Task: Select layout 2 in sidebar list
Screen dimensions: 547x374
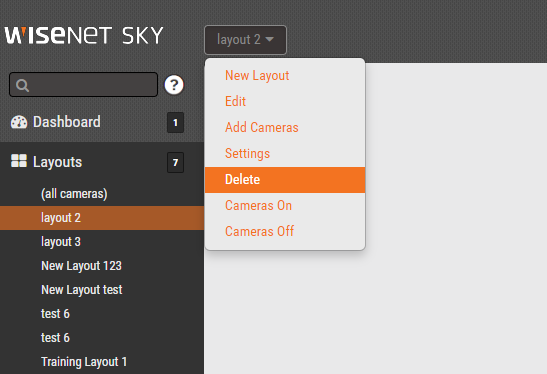Action: tap(102, 218)
